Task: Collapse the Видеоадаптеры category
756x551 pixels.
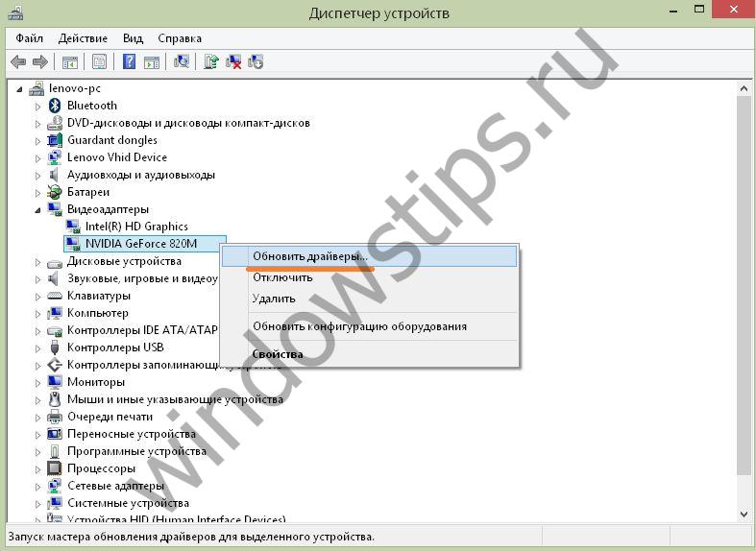Action: tap(37, 210)
